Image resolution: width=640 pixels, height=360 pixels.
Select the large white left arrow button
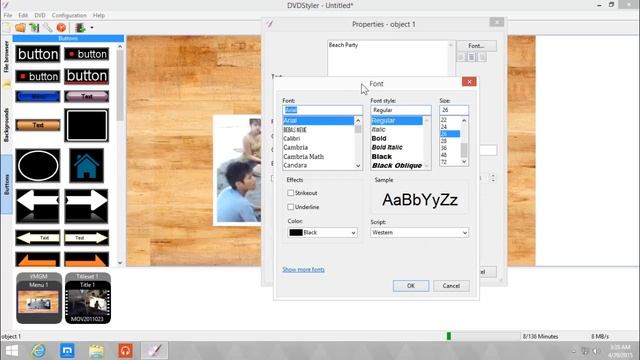(x=38, y=206)
